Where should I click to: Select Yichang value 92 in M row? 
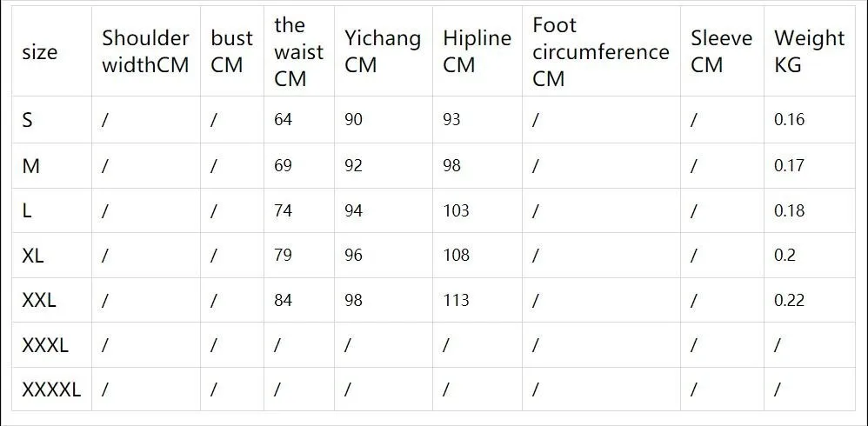point(353,165)
